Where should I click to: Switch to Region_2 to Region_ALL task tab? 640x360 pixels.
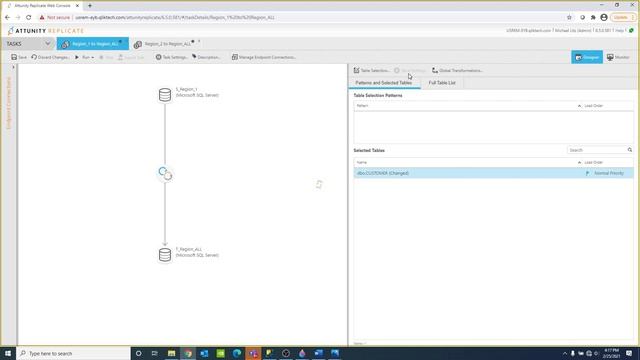coord(167,44)
